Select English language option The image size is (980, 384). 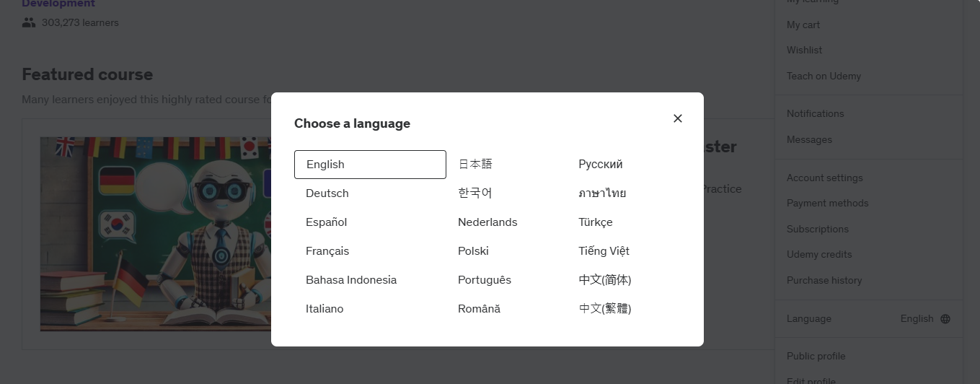point(370,165)
